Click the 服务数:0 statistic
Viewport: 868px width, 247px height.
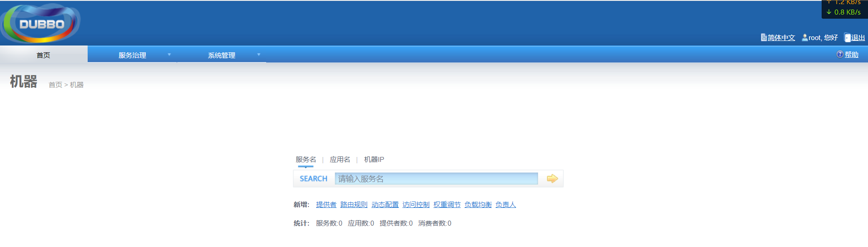click(x=329, y=223)
